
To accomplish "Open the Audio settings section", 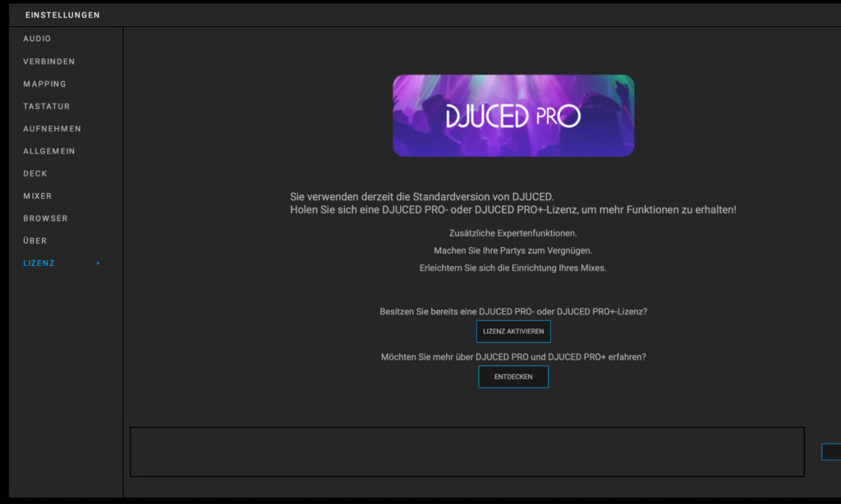I will coord(37,39).
